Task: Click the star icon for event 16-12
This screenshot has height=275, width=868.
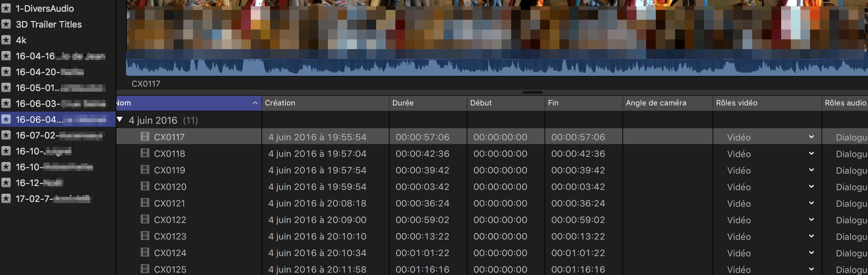Action: point(6,183)
